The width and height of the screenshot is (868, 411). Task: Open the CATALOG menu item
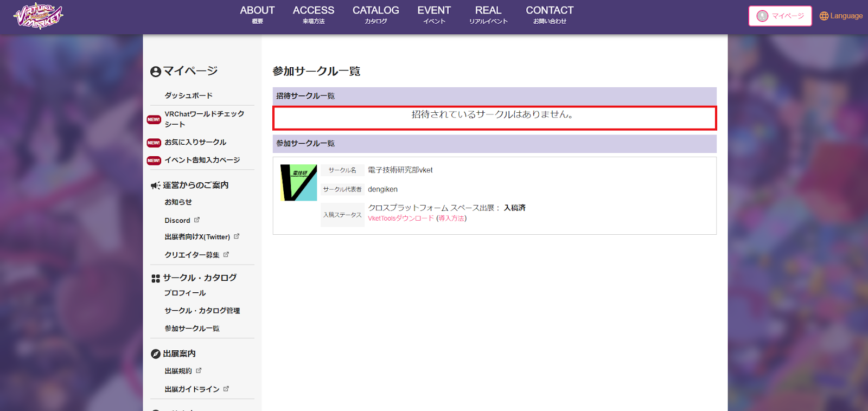tap(375, 15)
